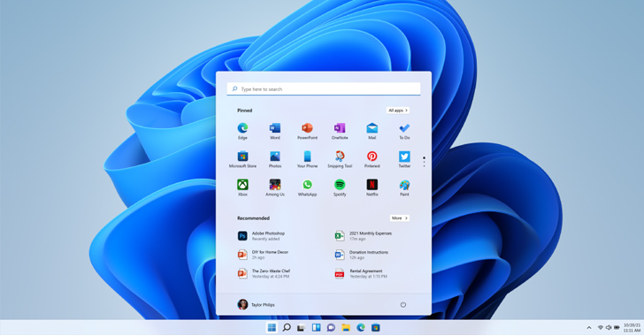Click the Type here to search field
The height and width of the screenshot is (336, 644).
324,89
